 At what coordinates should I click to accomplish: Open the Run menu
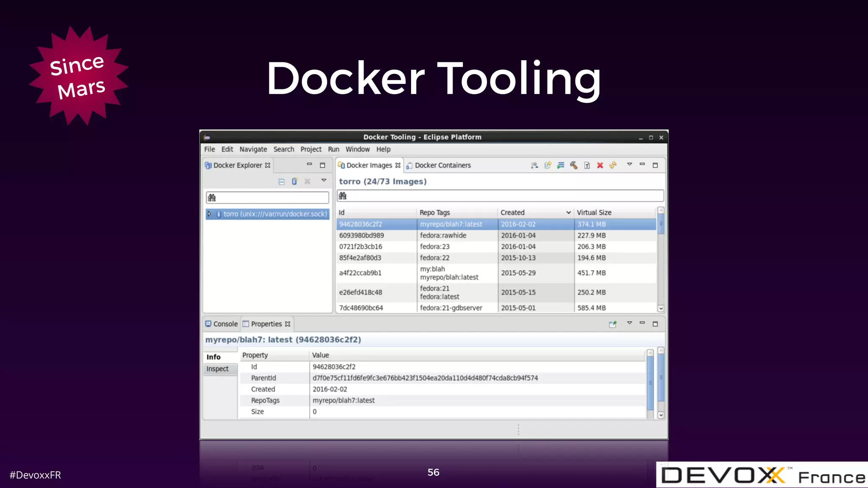pos(334,149)
